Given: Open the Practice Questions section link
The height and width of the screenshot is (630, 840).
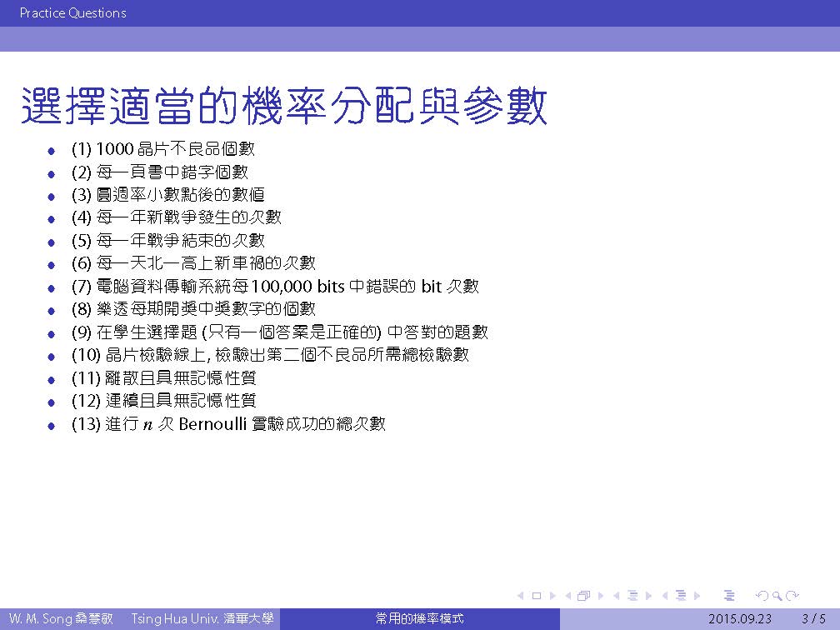Looking at the screenshot, I should [x=72, y=13].
